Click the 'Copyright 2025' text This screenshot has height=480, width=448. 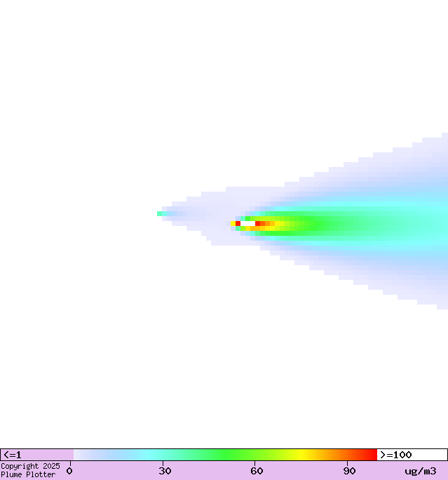pyautogui.click(x=30, y=466)
